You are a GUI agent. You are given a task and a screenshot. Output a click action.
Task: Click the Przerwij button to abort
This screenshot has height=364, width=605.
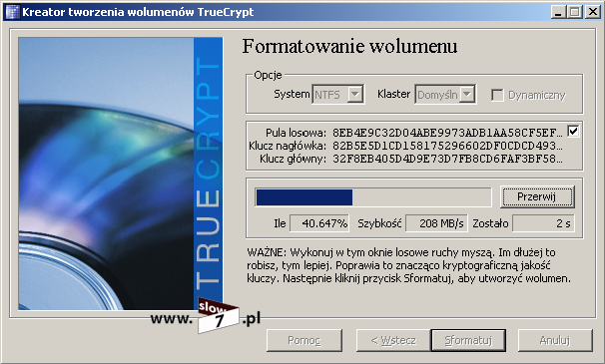[x=537, y=197]
